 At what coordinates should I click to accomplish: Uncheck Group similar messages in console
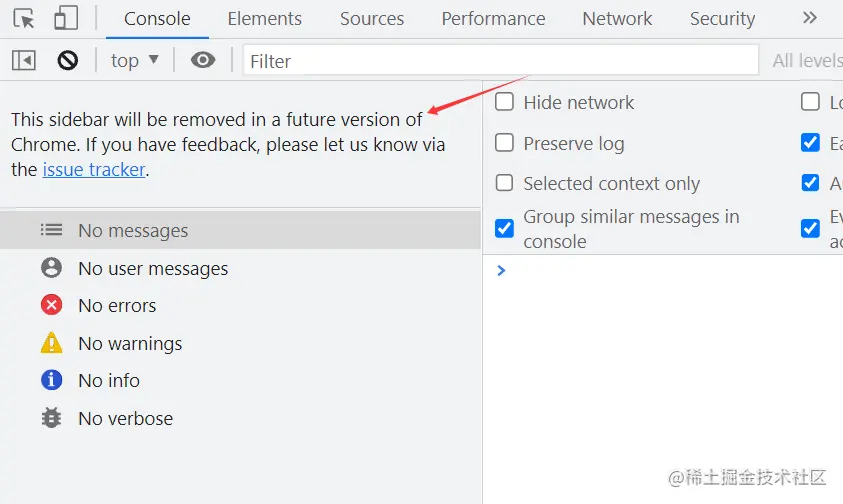pos(504,228)
